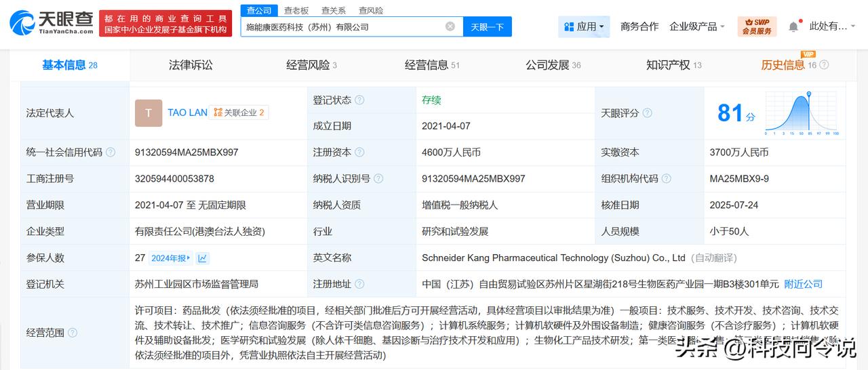Click the 天眼一下 search button

488,26
